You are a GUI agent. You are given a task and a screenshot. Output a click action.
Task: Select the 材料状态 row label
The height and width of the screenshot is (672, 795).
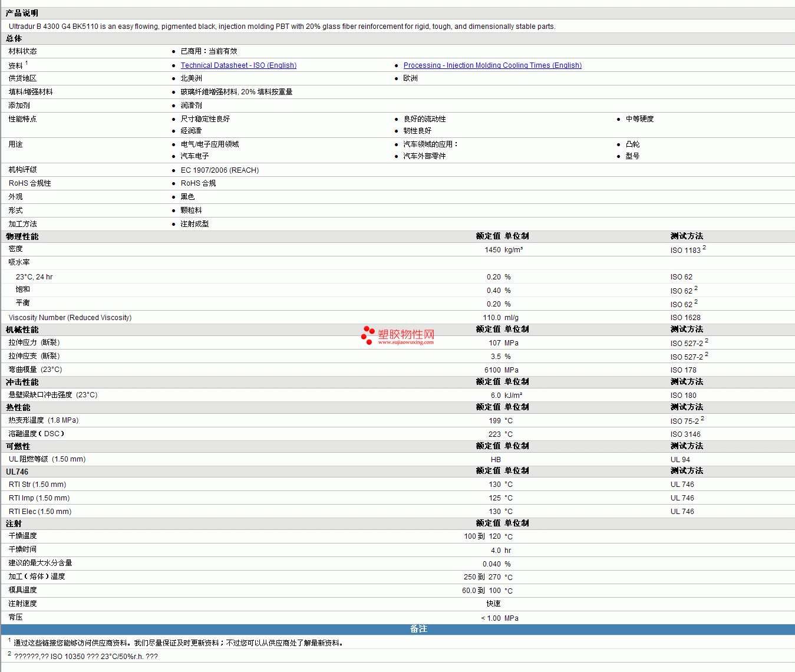point(22,51)
